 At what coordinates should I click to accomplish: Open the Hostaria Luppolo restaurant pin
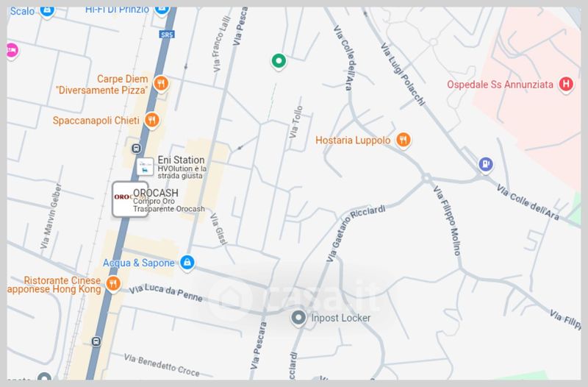tap(404, 140)
